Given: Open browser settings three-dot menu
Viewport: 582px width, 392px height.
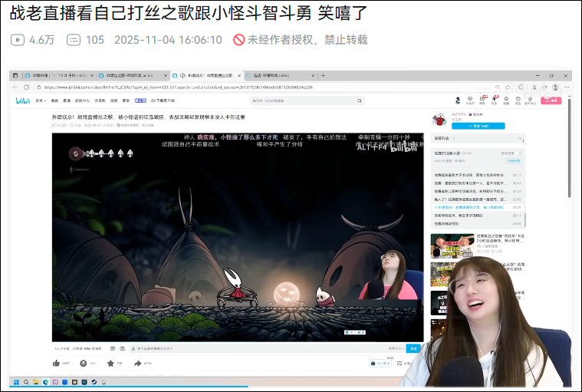Looking at the screenshot, I should click(x=567, y=87).
